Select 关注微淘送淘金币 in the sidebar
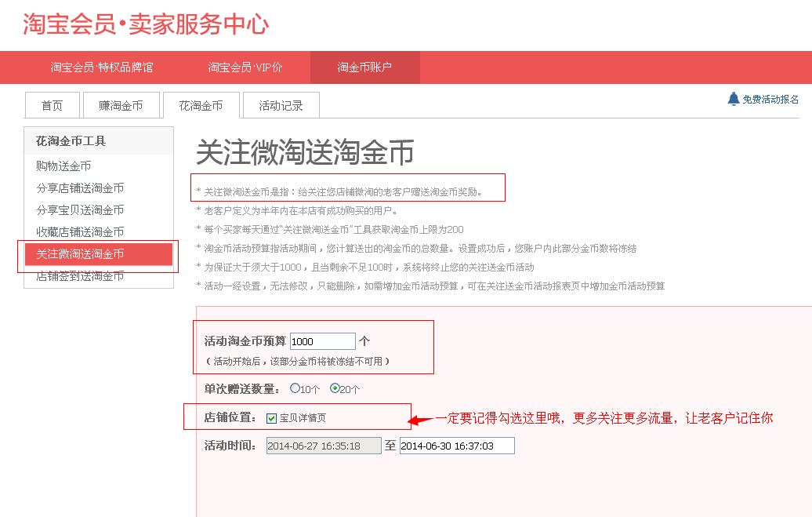The width and height of the screenshot is (812, 517). [99, 254]
